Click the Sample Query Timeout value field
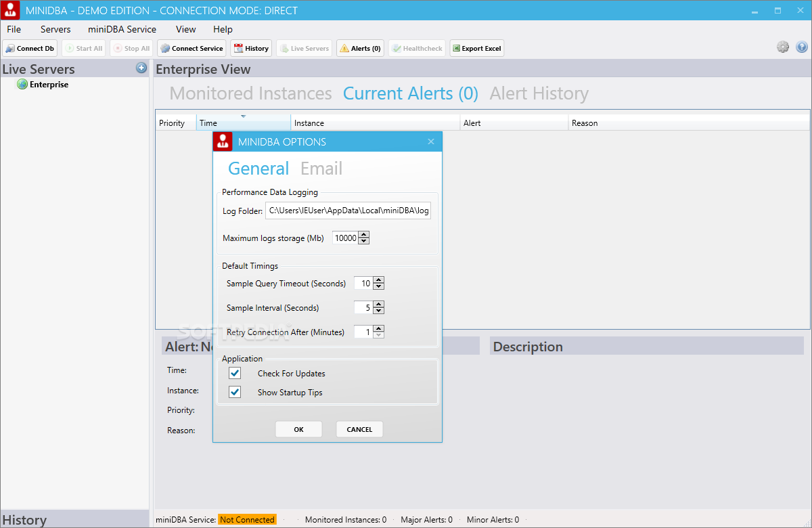 click(x=363, y=283)
